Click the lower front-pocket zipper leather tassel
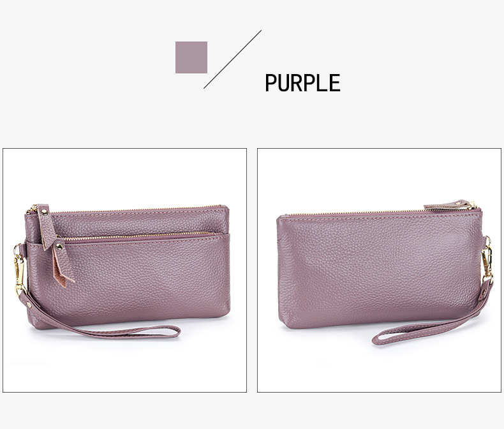This screenshot has width=504, height=429. click(x=63, y=263)
